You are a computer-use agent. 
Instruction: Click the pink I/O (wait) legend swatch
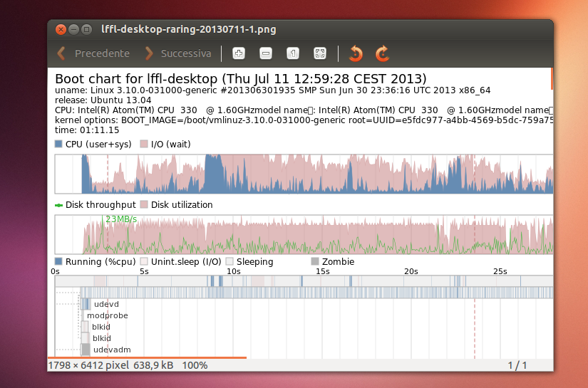(145, 145)
